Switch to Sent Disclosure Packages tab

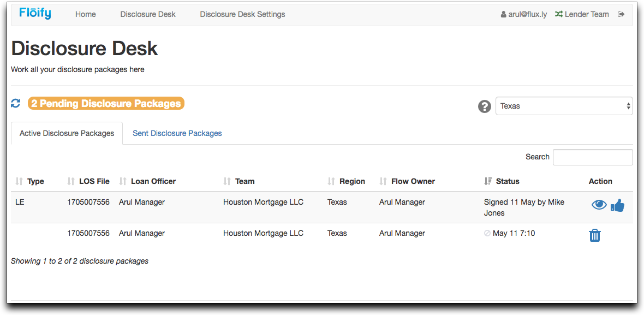tap(177, 133)
